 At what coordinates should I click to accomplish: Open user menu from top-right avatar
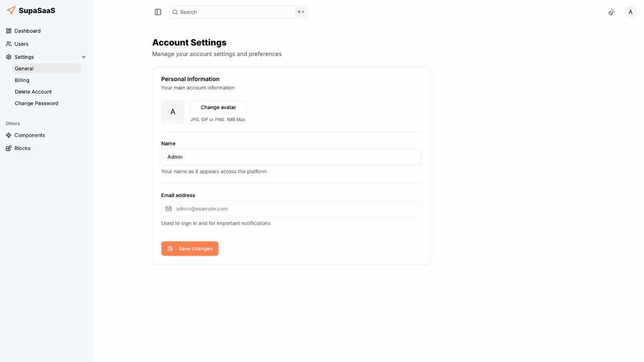[x=630, y=12]
